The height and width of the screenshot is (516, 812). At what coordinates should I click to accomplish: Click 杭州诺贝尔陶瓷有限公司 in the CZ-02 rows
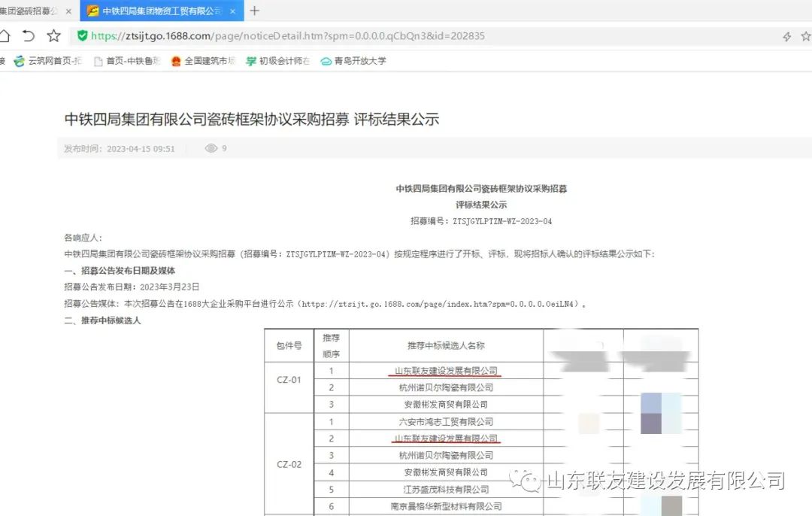coord(446,455)
